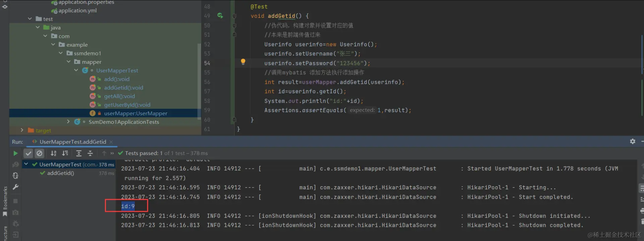
Task: Click the ssmdemo1 package folder icon
Action: coord(69,53)
